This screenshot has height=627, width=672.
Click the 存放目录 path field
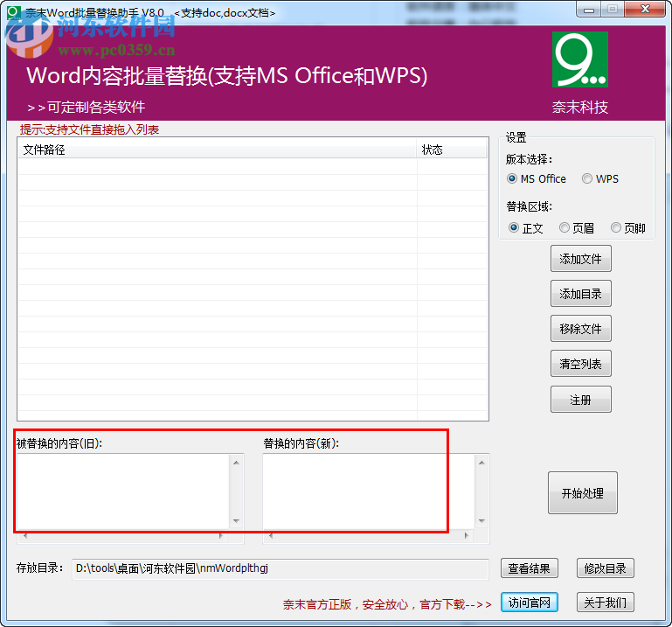pyautogui.click(x=281, y=568)
